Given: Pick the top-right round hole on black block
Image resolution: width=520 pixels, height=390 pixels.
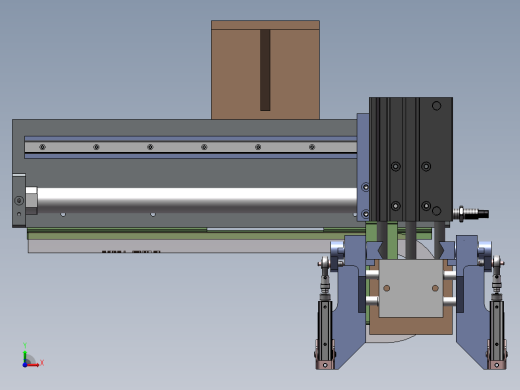Looking at the screenshot, I should coord(436,106).
